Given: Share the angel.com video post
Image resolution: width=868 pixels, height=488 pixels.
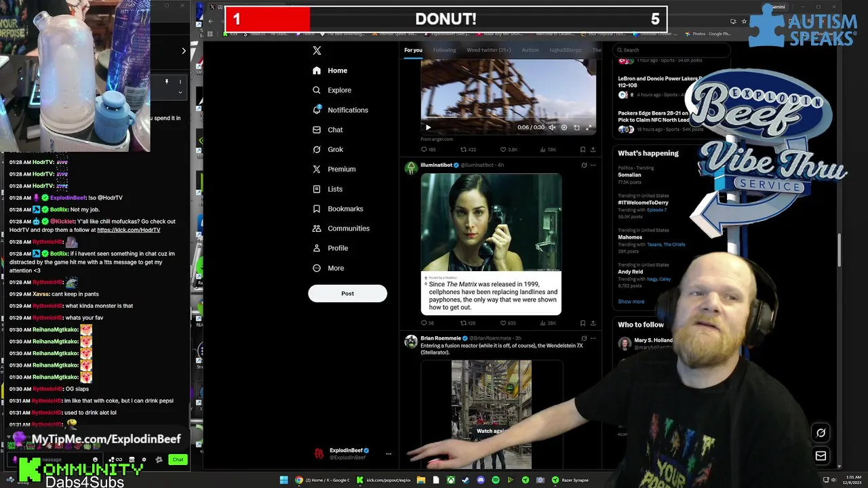Looking at the screenshot, I should (x=593, y=150).
